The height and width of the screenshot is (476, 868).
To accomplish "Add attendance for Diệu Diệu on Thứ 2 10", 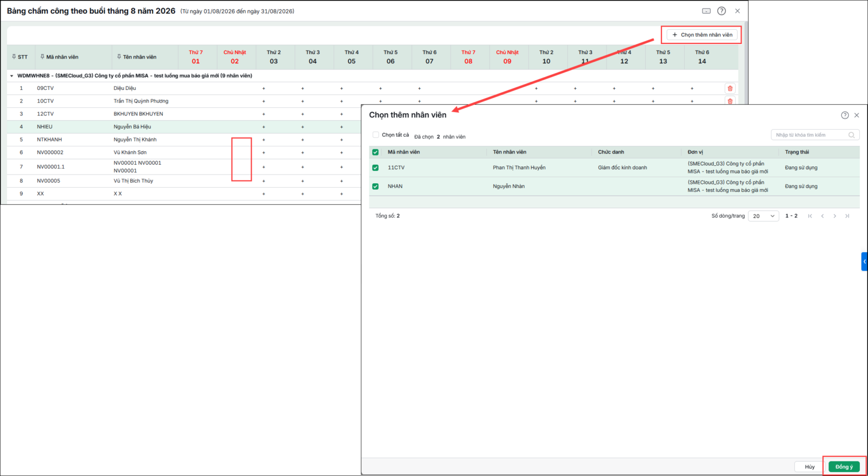I will 536,88.
